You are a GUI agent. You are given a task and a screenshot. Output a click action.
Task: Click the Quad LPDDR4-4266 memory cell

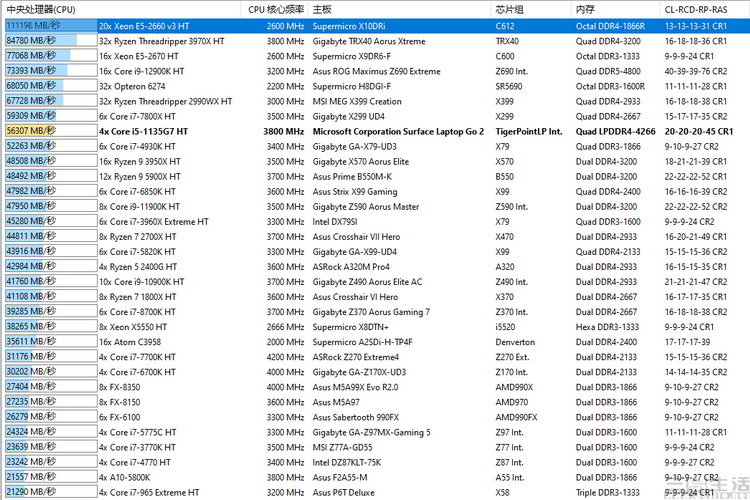[x=615, y=131]
